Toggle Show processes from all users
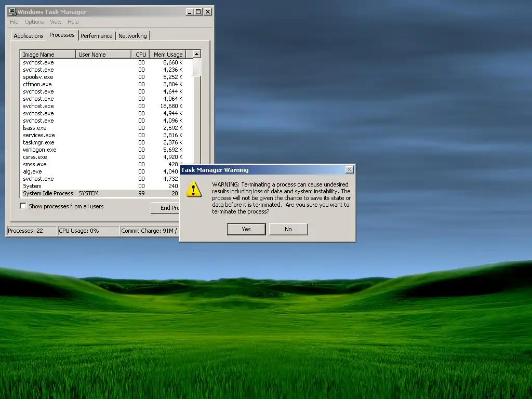Screen dimensions: 532x399 pyautogui.click(x=23, y=206)
